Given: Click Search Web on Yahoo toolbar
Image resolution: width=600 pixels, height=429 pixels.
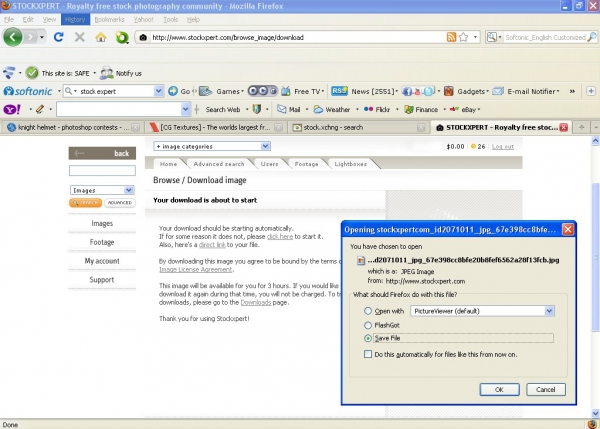Looking at the screenshot, I should click(223, 109).
